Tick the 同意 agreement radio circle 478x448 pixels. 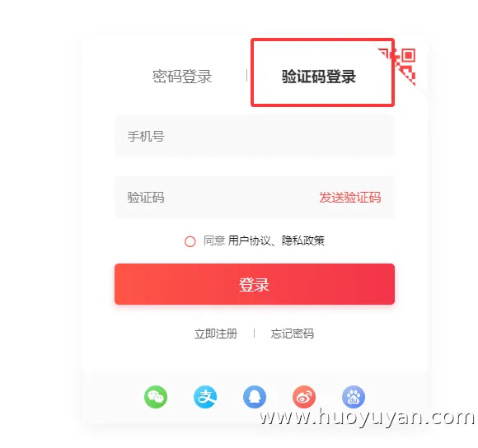[x=190, y=241]
